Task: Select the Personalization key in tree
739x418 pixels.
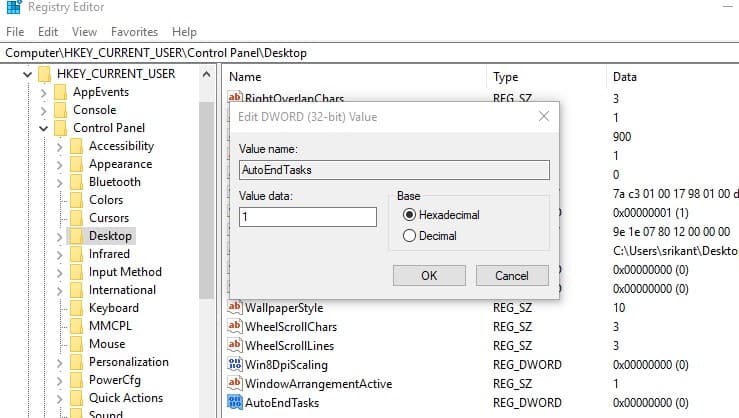Action: (x=128, y=362)
